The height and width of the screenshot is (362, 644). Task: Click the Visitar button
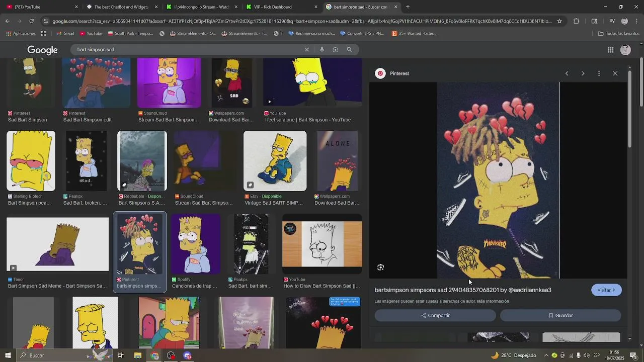point(606,290)
